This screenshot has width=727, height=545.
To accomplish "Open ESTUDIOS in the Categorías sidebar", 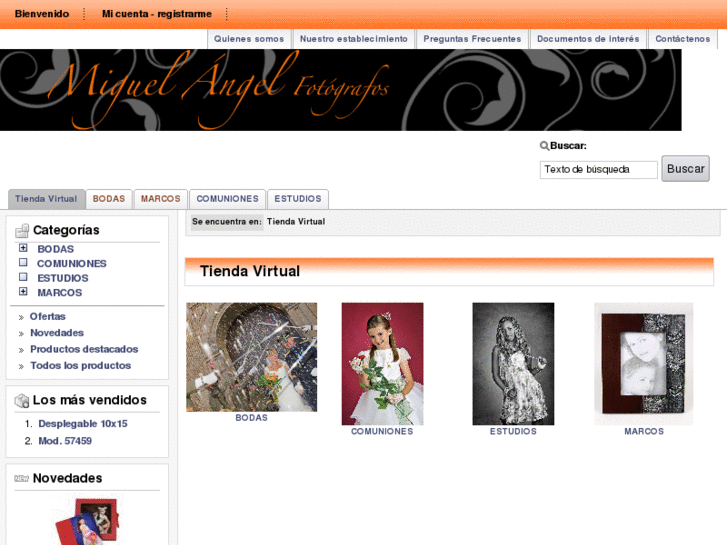I will click(63, 278).
